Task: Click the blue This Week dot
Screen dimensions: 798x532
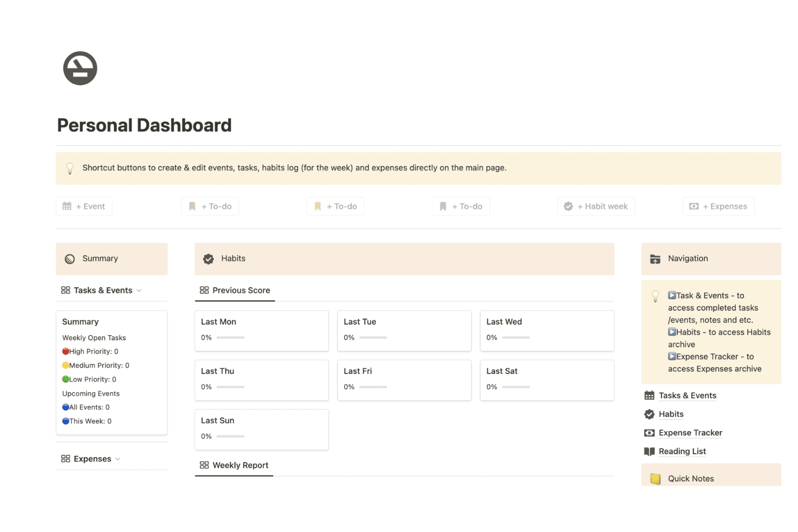Action: click(66, 422)
